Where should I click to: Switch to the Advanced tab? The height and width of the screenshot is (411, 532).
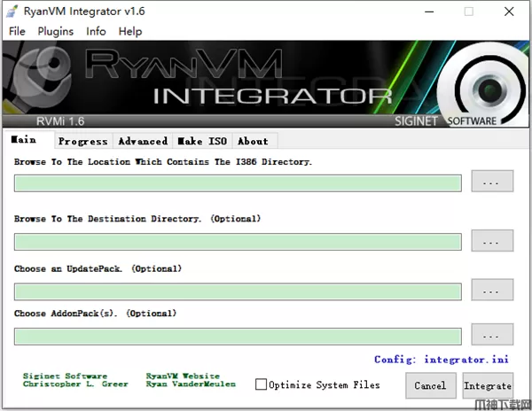pos(143,142)
